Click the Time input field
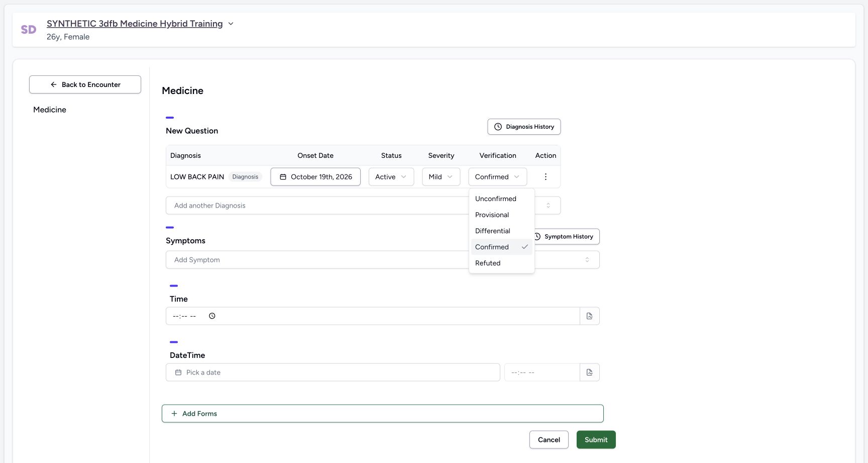Image resolution: width=868 pixels, height=463 pixels. (x=373, y=316)
